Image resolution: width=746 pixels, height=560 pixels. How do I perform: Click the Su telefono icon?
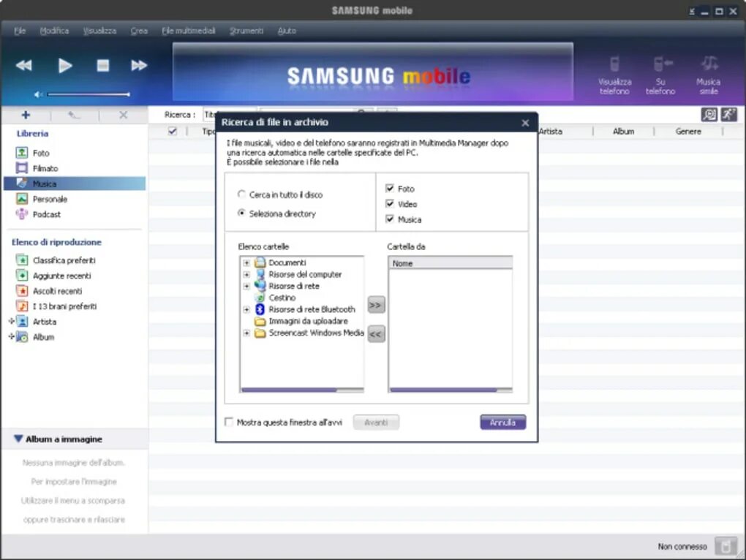[x=660, y=76]
